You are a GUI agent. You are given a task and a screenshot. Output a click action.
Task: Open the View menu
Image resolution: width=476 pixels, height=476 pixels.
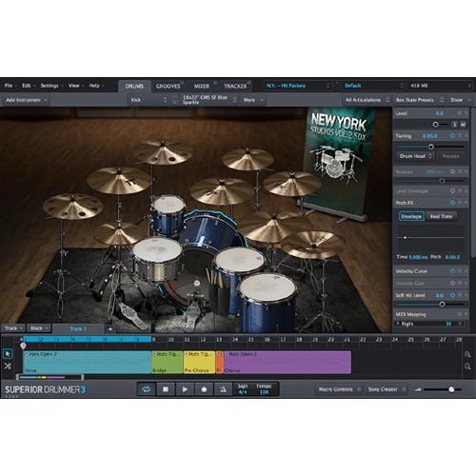point(75,86)
